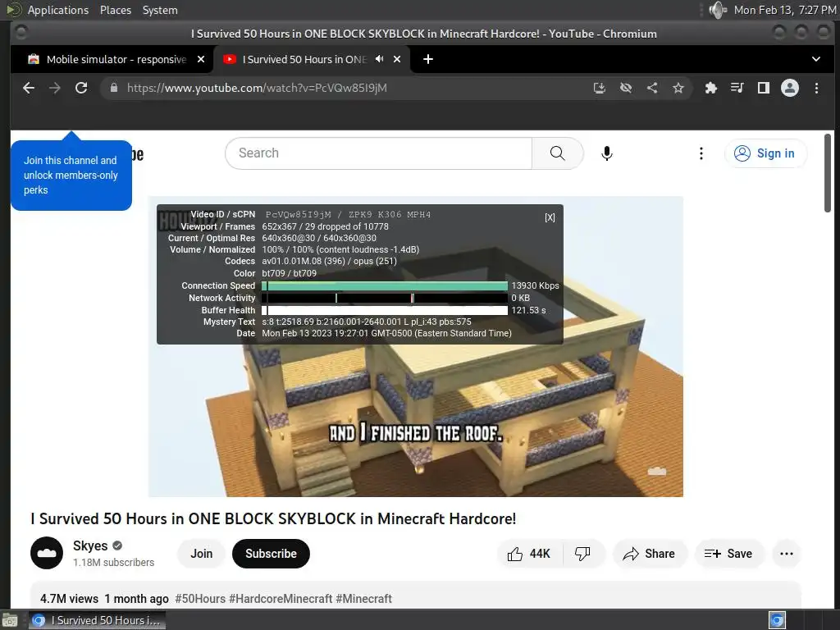Open the Extensions puzzle icon
840x630 pixels.
click(x=711, y=88)
